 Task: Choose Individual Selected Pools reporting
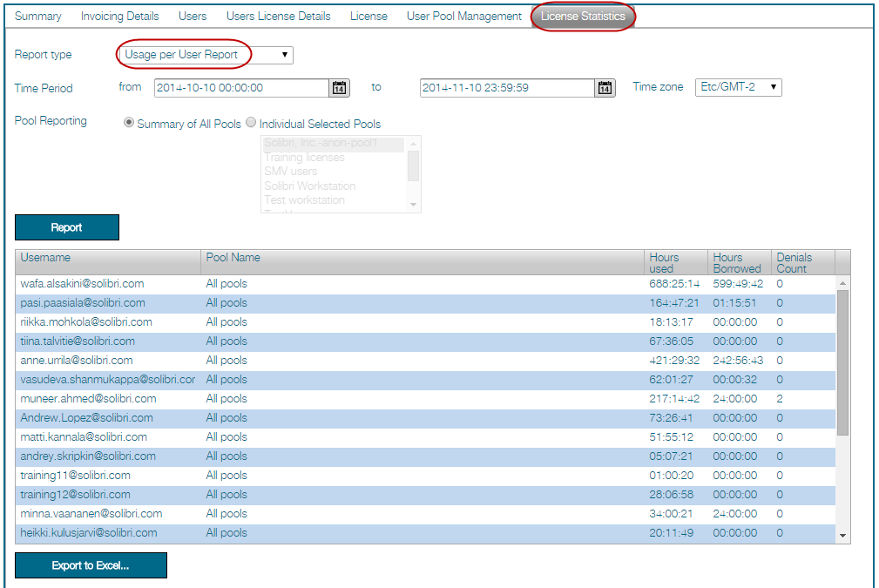click(253, 123)
